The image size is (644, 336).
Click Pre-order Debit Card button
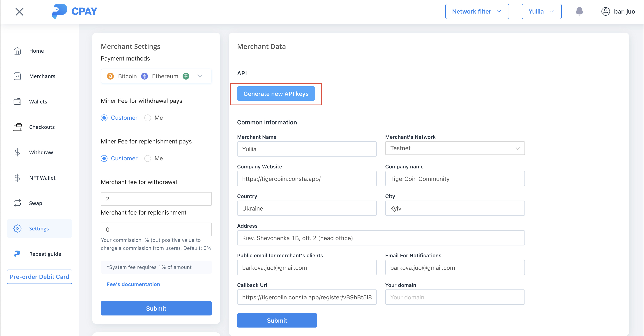tap(40, 277)
